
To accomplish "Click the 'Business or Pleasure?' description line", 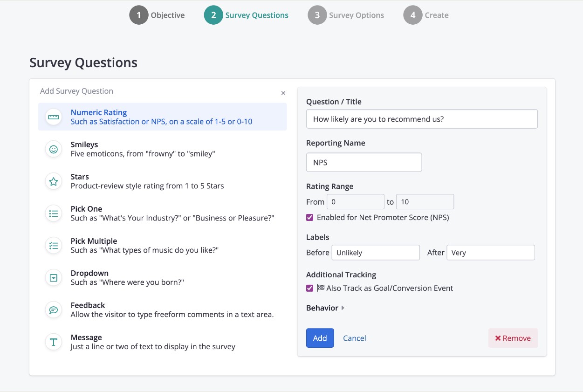I will (x=172, y=218).
